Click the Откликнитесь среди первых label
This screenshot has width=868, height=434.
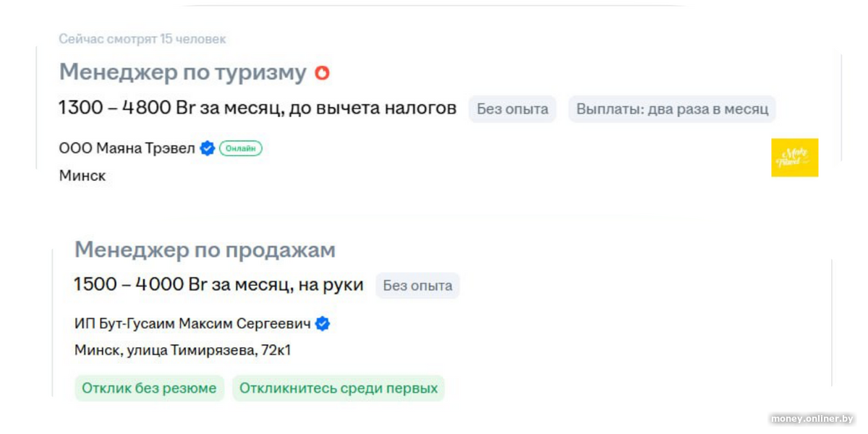(339, 388)
